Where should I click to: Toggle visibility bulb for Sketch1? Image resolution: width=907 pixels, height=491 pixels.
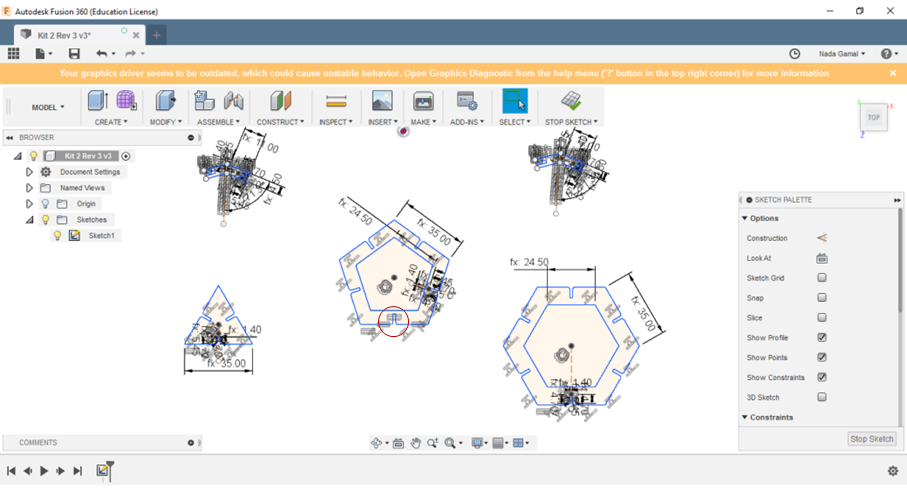pyautogui.click(x=57, y=235)
